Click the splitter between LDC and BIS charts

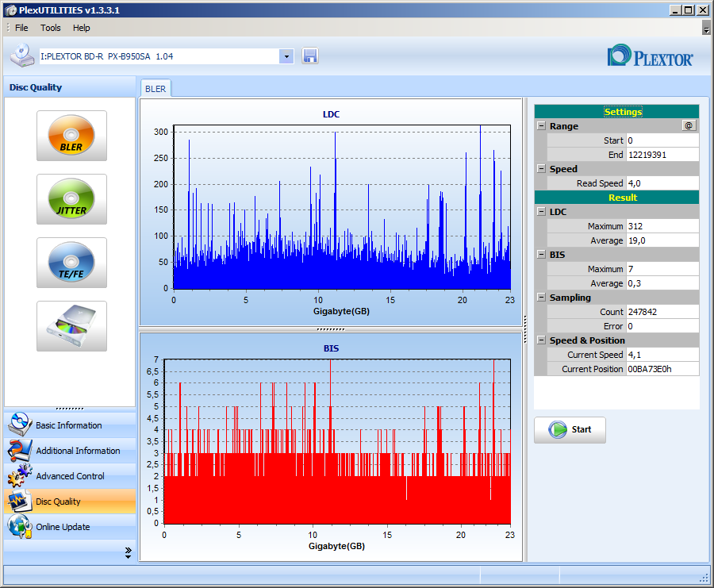(x=331, y=329)
